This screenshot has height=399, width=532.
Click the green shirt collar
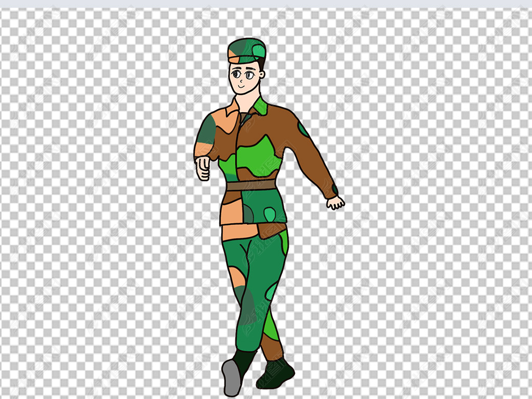260,107
